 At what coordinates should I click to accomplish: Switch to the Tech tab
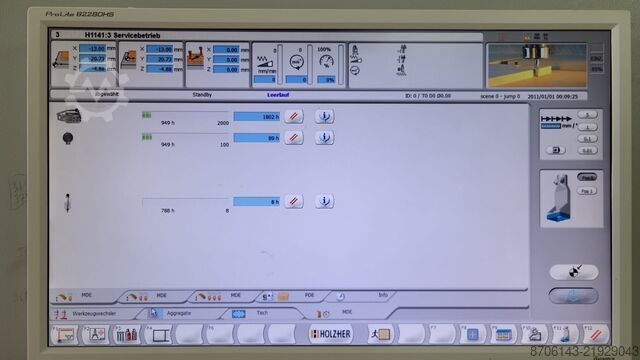pyautogui.click(x=262, y=313)
